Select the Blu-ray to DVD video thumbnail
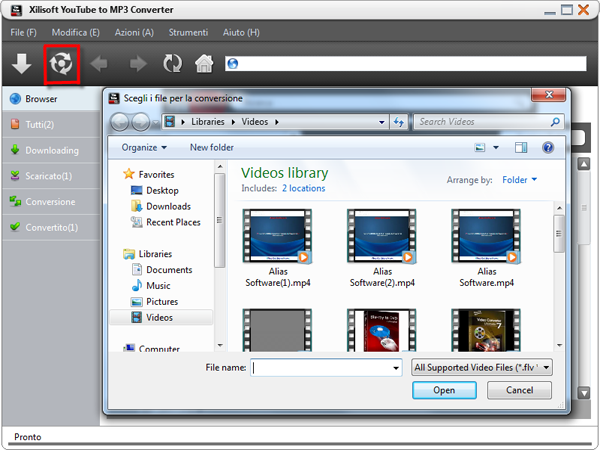600x450 pixels. pos(382,330)
